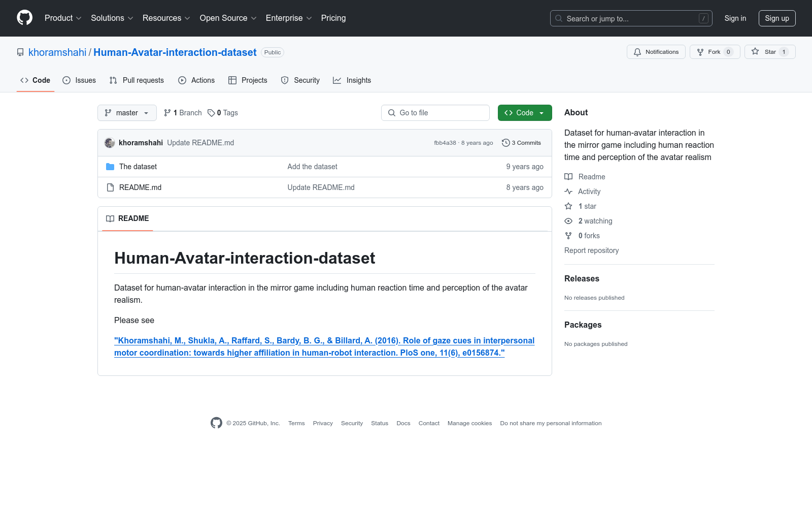Screen dimensions: 812x508
Task: View the 1 Branch list
Action: coord(183,113)
